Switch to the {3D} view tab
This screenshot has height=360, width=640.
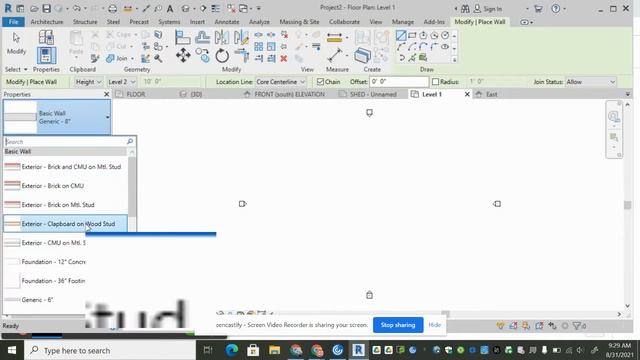(196, 94)
